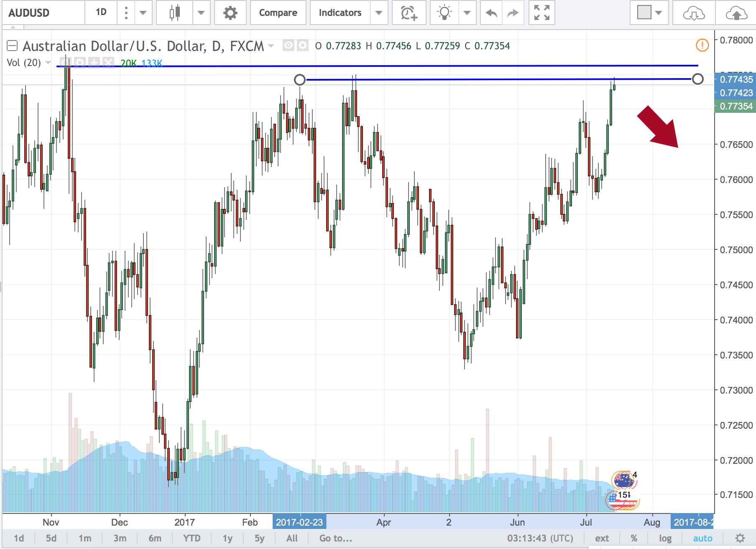756x549 pixels.
Task: Set range to 6m
Action: click(x=155, y=538)
